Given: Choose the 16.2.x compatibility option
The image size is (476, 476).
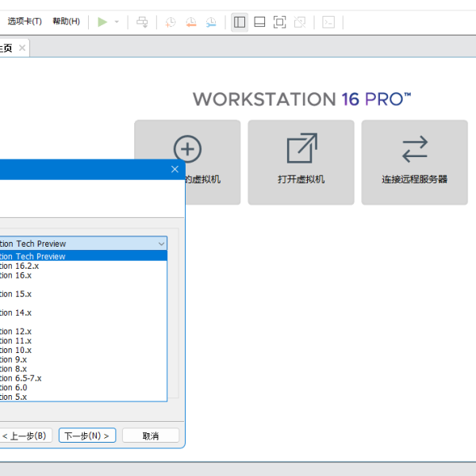Looking at the screenshot, I should pyautogui.click(x=83, y=266).
